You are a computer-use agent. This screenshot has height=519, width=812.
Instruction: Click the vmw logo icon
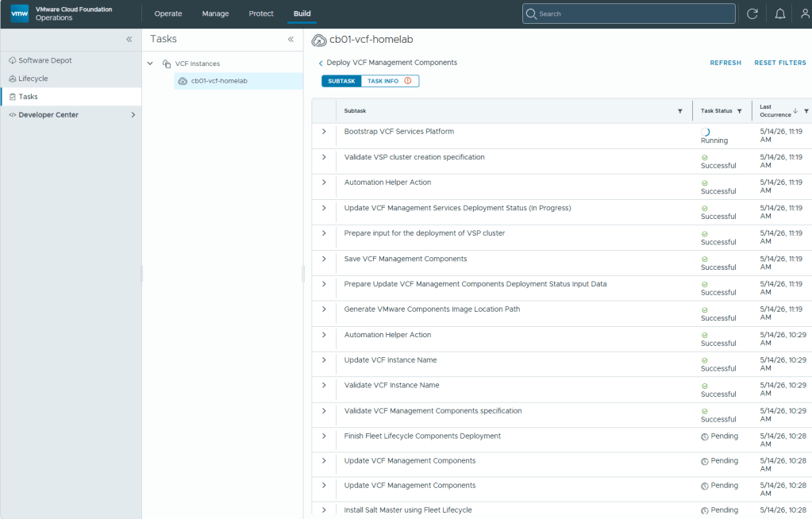pyautogui.click(x=20, y=13)
